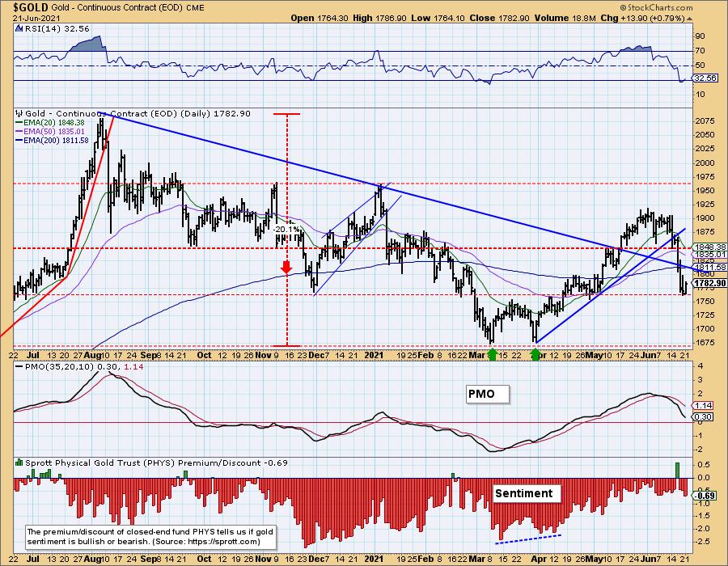Viewport: 728px width, 566px height.
Task: Click the 1811.58 price tag on right axis
Action: (711, 267)
